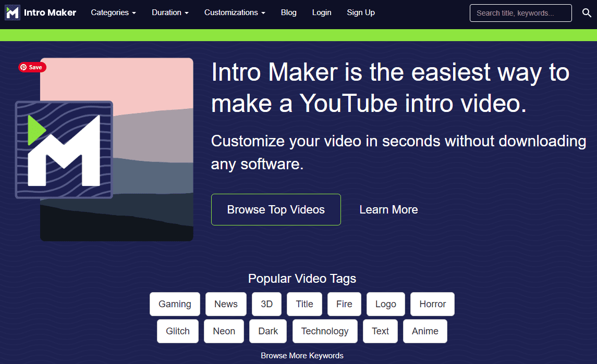
Task: Open the Customizations dropdown
Action: pos(235,12)
